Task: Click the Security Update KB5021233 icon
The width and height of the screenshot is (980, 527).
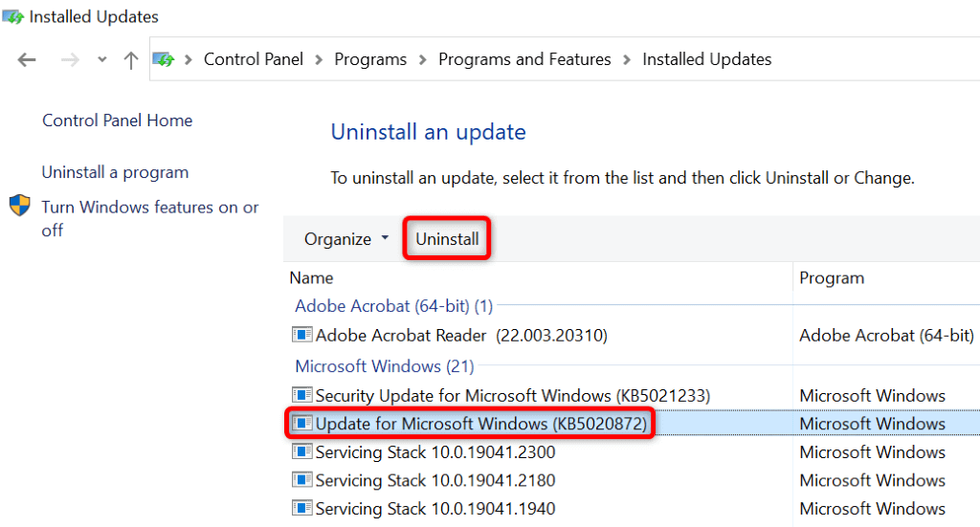Action: [303, 395]
